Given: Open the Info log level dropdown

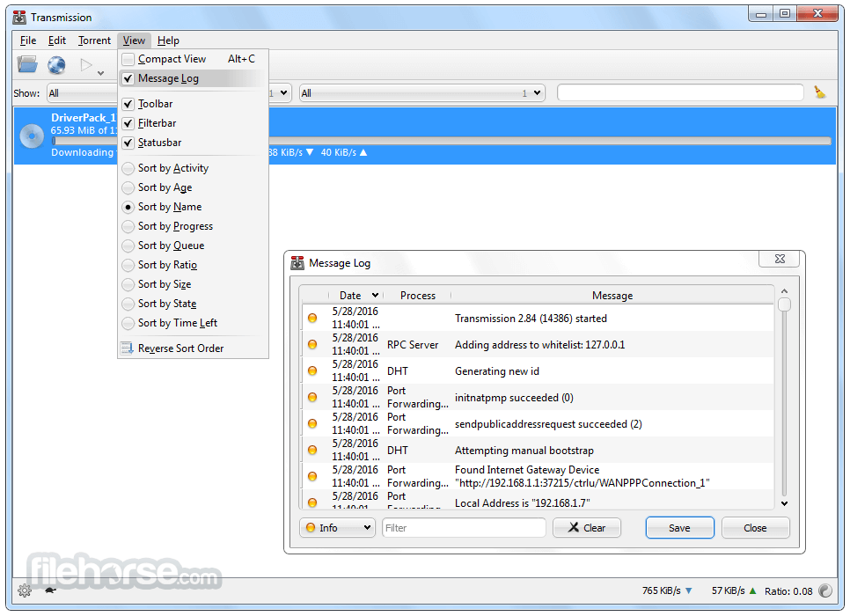Looking at the screenshot, I should (x=337, y=528).
